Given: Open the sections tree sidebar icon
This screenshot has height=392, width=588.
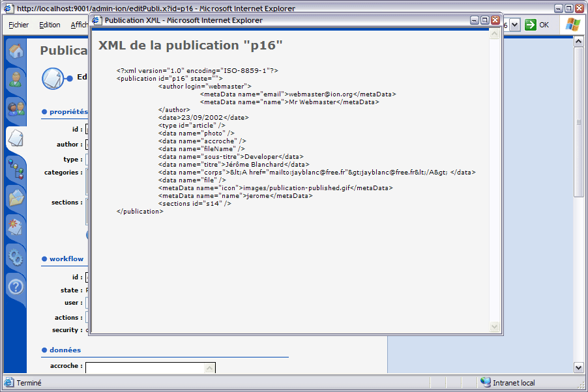Looking at the screenshot, I should point(16,169).
